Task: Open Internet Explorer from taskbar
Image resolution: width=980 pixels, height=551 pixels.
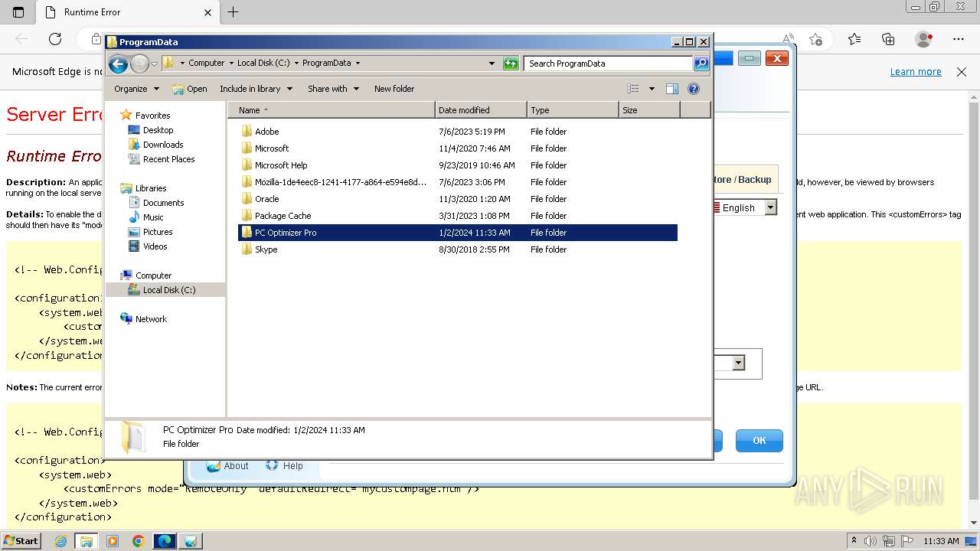Action: (61, 541)
